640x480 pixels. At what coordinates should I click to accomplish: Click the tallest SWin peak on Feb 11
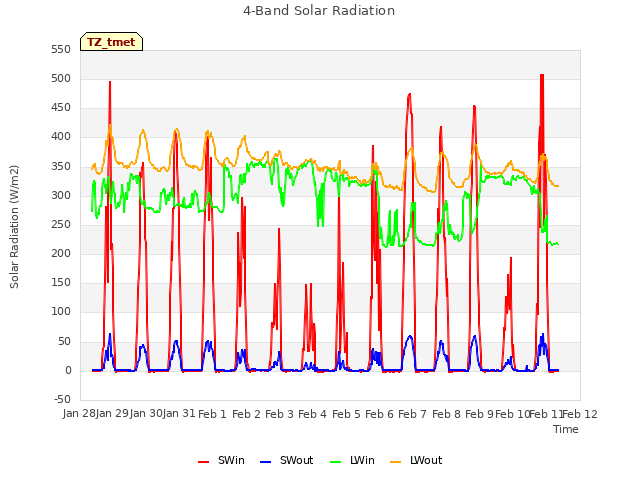point(542,76)
